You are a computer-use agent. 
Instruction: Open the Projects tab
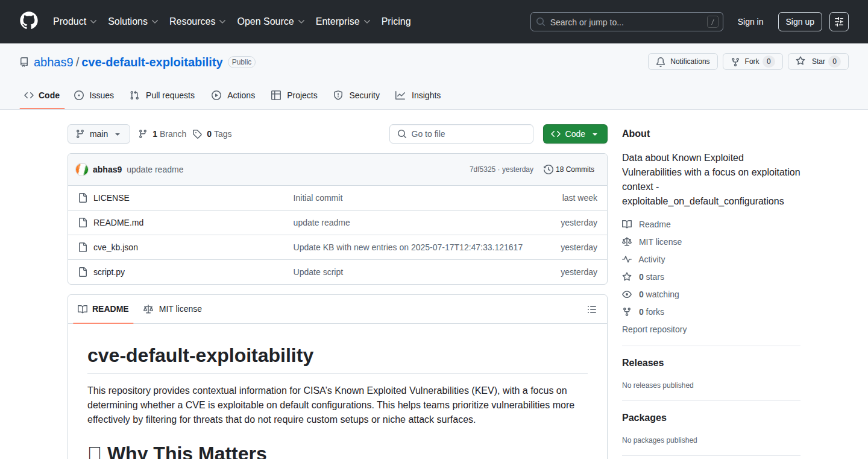[x=294, y=95]
